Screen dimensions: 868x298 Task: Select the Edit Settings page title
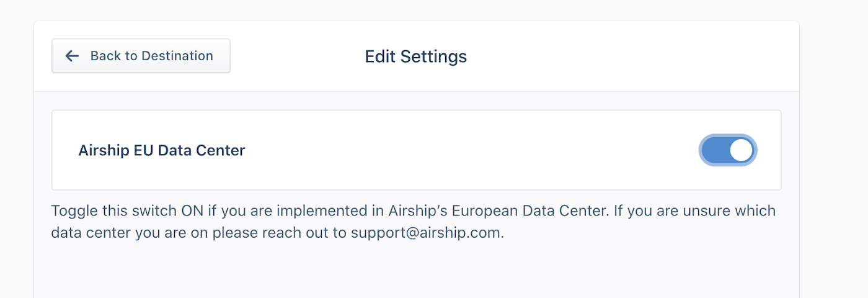(416, 56)
